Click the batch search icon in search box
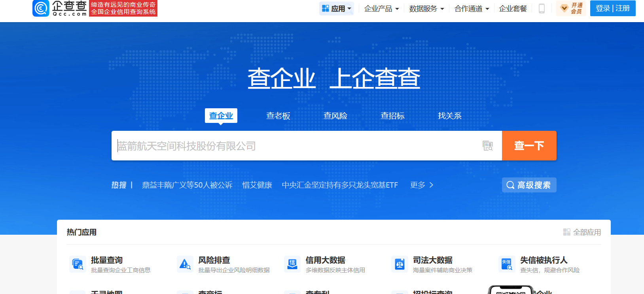Image resolution: width=644 pixels, height=294 pixels. (x=488, y=146)
